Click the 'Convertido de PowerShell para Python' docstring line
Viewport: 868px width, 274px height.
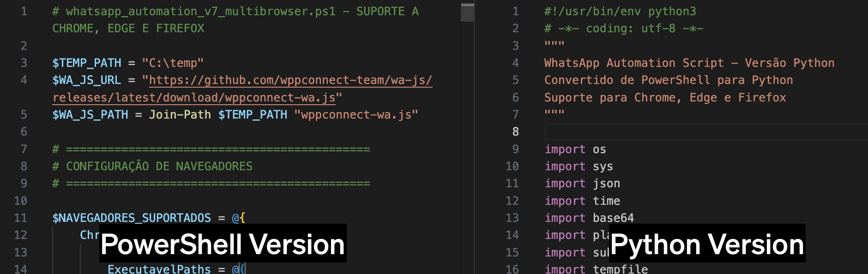pyautogui.click(x=668, y=80)
